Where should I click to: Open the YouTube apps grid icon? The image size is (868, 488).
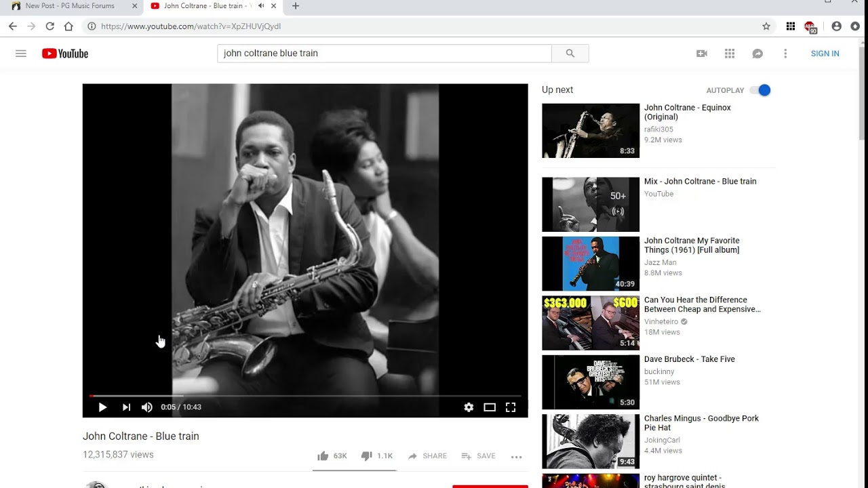(x=730, y=54)
